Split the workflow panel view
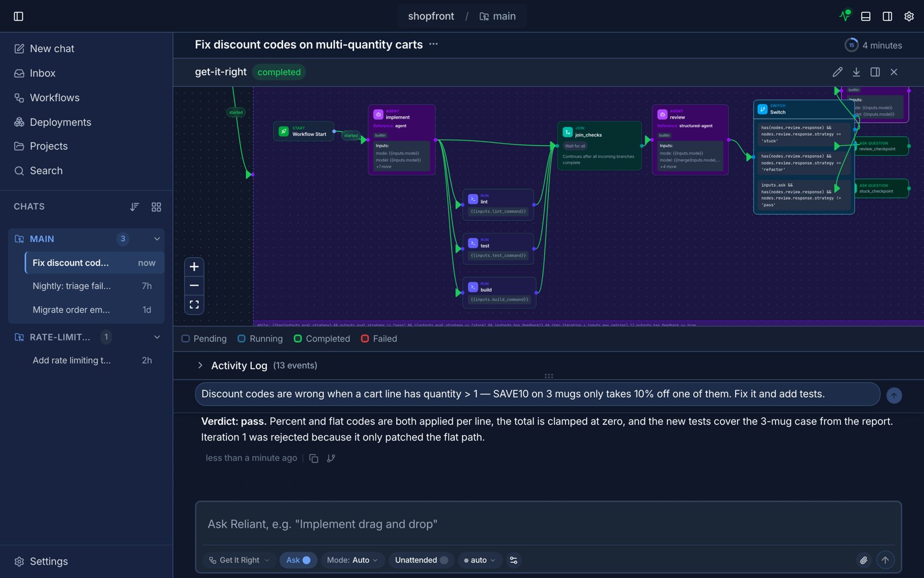The image size is (924, 578). click(x=875, y=72)
